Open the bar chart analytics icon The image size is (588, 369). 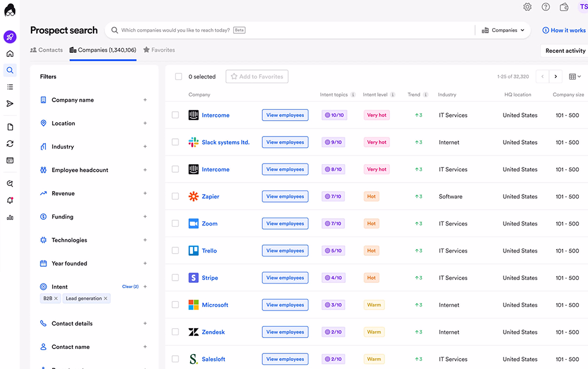coord(10,217)
